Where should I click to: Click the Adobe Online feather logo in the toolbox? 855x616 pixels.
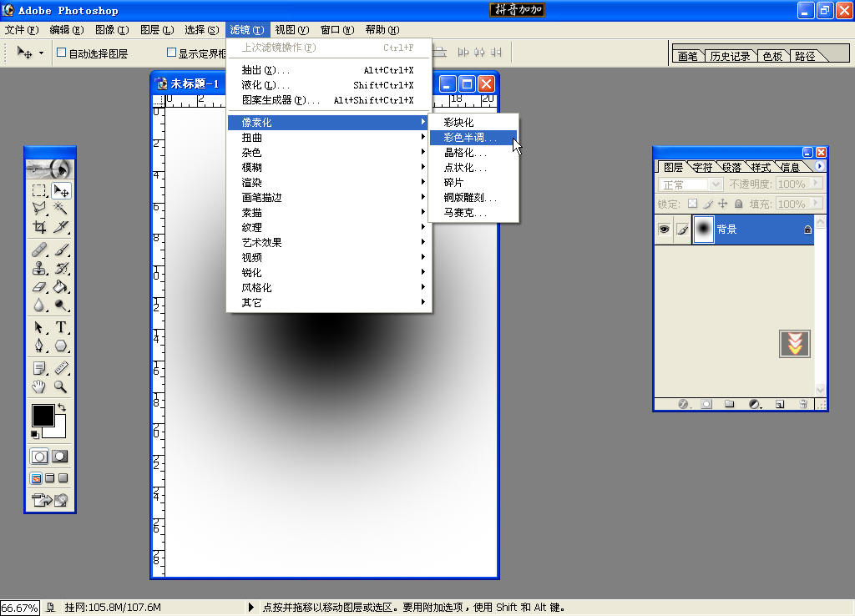coord(49,169)
